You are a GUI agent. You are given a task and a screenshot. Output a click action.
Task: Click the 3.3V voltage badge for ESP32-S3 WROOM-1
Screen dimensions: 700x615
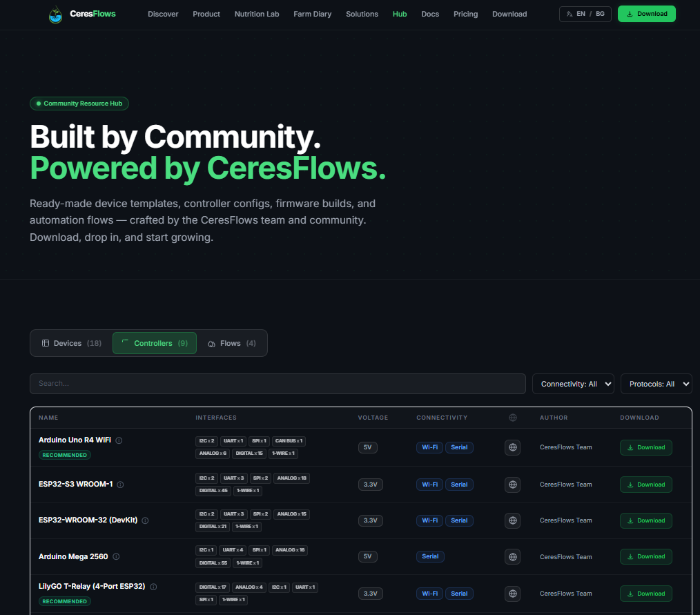(x=370, y=485)
